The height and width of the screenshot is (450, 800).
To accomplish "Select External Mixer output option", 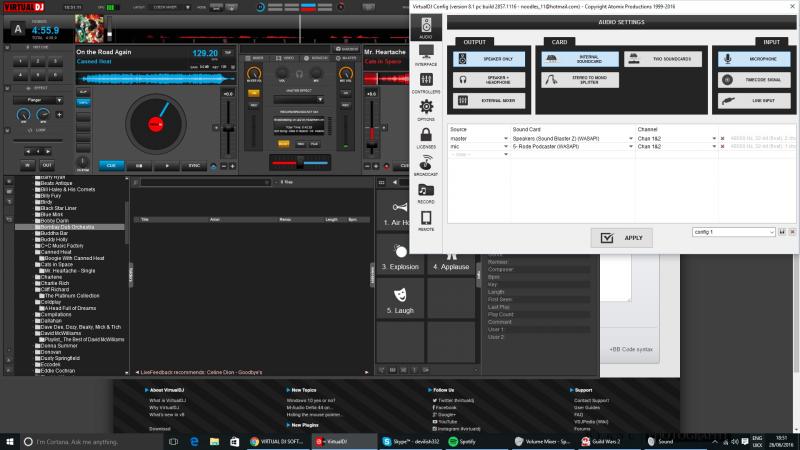I will click(489, 101).
